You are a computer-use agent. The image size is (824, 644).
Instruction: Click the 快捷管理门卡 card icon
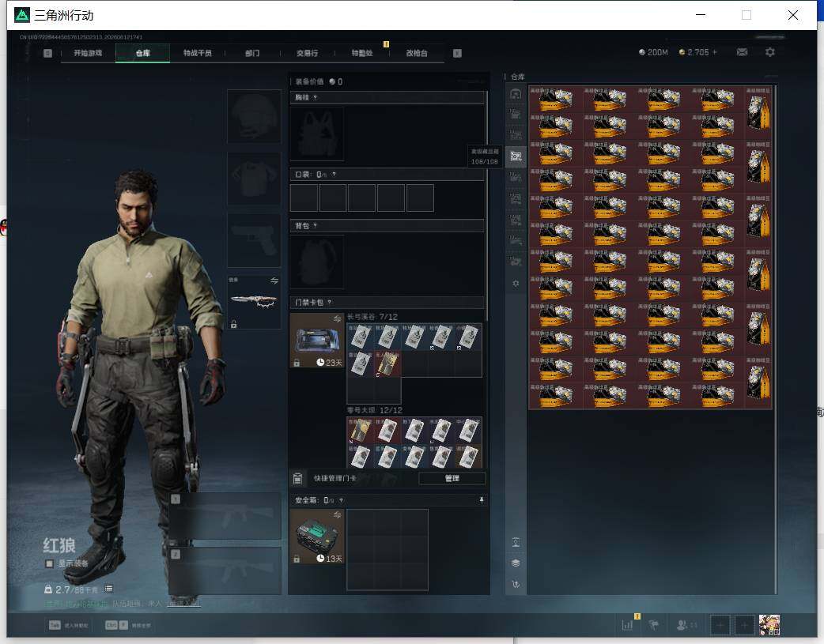[x=297, y=479]
